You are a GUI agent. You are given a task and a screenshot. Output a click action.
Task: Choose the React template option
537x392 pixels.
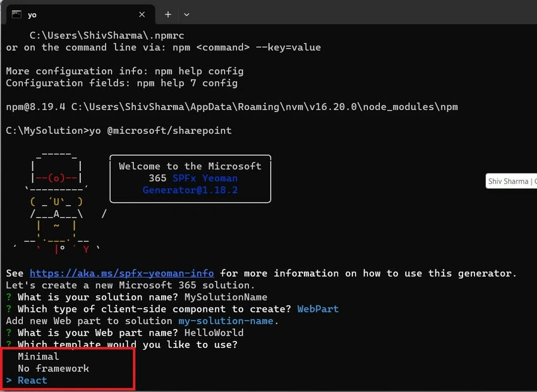click(32, 381)
